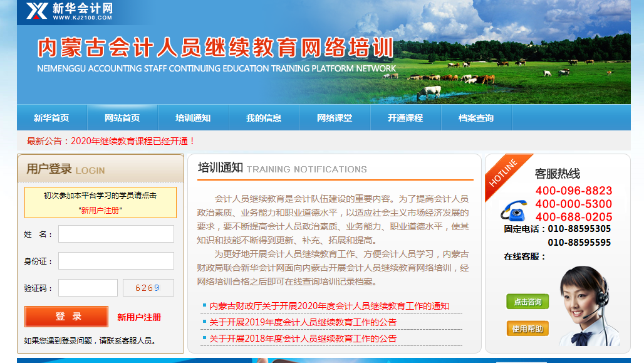644x363 pixels.
Task: Open 档案查询 in the navigation bar
Action: [476, 118]
